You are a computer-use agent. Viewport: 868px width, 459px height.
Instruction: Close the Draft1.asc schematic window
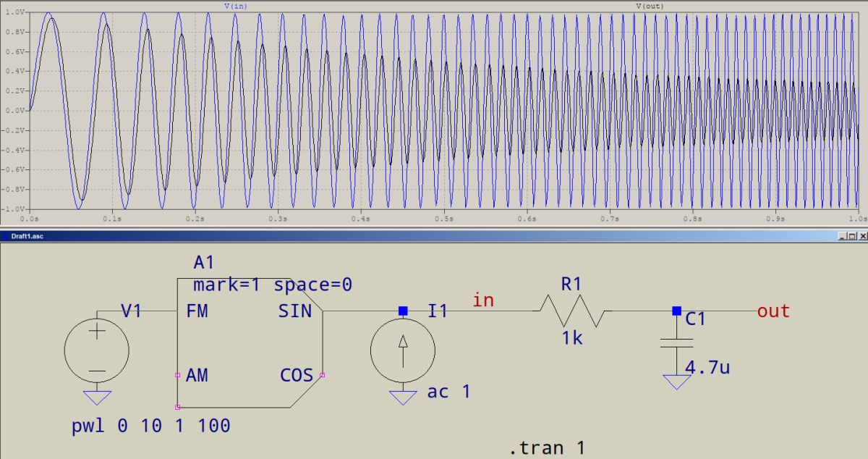(861, 236)
